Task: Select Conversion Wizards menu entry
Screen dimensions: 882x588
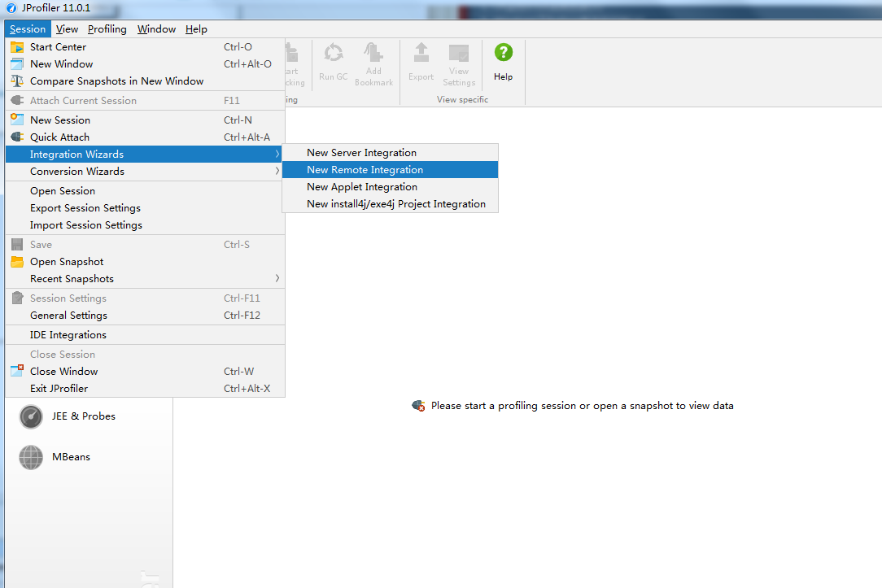Action: 145,171
